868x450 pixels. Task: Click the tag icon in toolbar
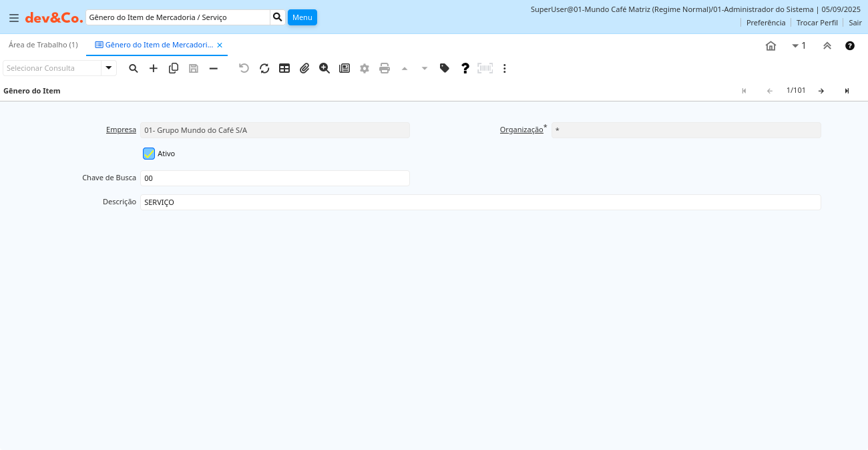pos(445,68)
